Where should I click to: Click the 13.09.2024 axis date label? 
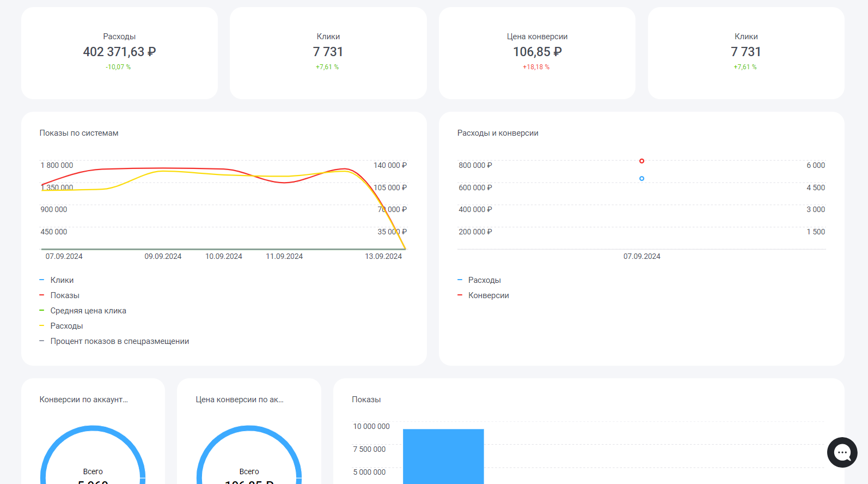383,256
